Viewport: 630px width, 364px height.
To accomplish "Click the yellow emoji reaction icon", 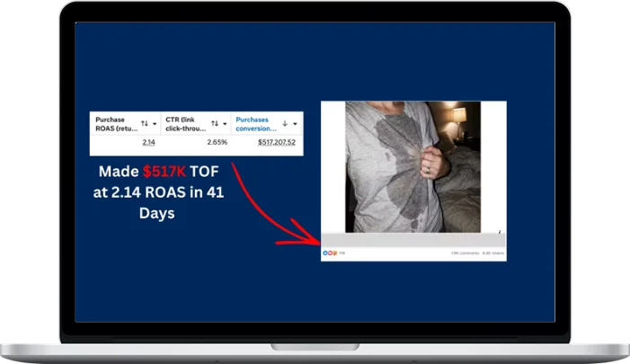I will pyautogui.click(x=333, y=253).
